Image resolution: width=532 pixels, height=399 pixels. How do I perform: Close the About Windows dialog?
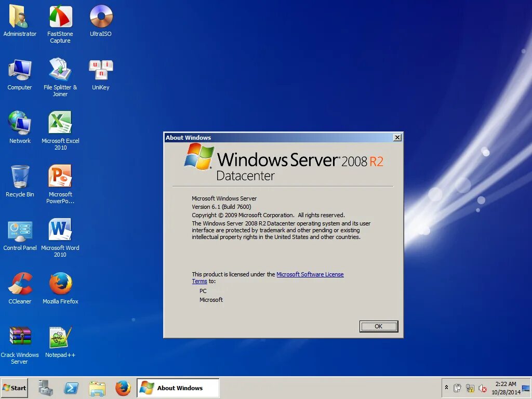click(397, 137)
